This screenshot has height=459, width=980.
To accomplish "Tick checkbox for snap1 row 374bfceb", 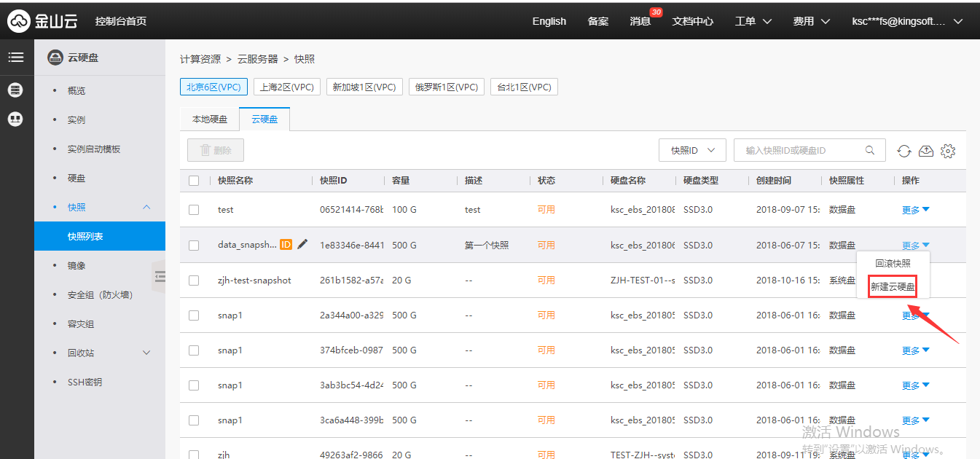I will [x=194, y=350].
